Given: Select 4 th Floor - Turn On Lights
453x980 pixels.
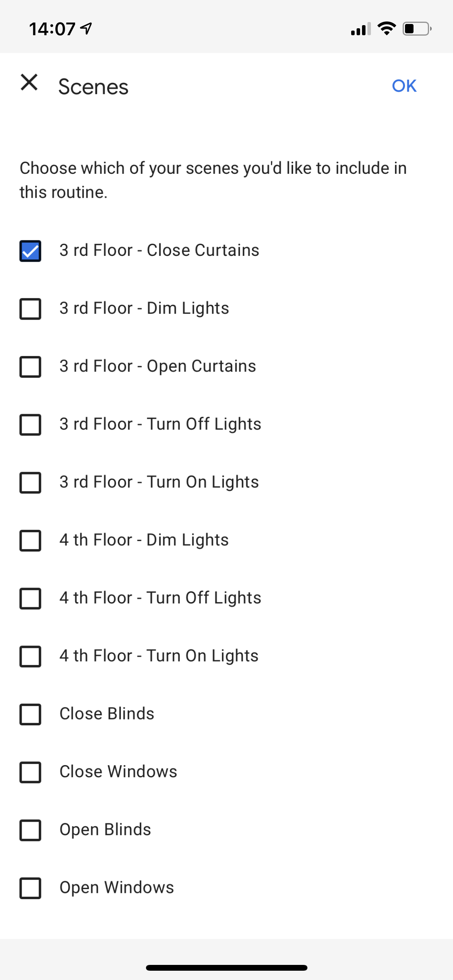Looking at the screenshot, I should (30, 656).
